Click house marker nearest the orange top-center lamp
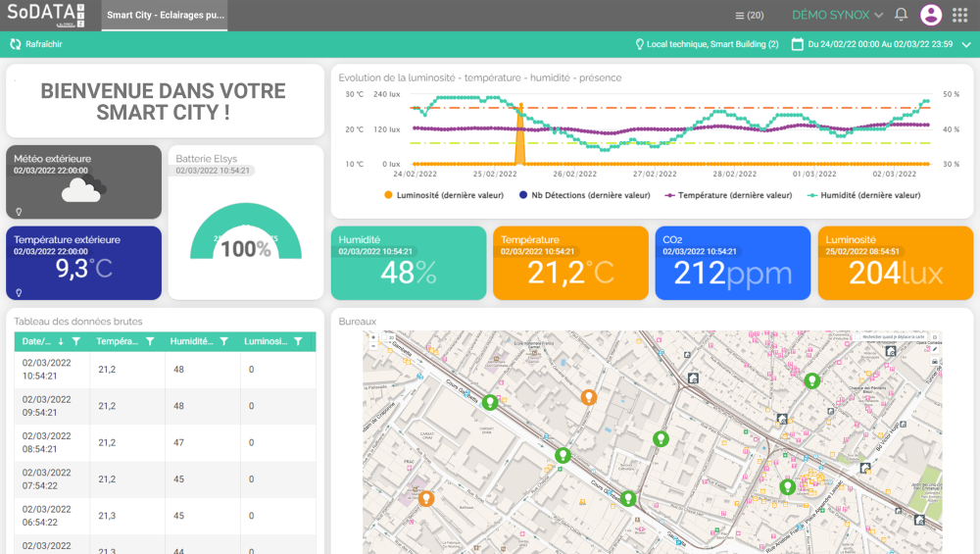 [693, 378]
